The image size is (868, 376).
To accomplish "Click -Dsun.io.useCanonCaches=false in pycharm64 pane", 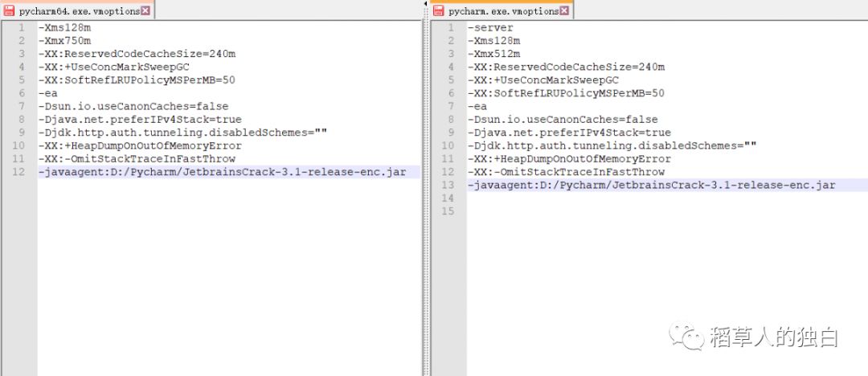I will click(x=133, y=106).
